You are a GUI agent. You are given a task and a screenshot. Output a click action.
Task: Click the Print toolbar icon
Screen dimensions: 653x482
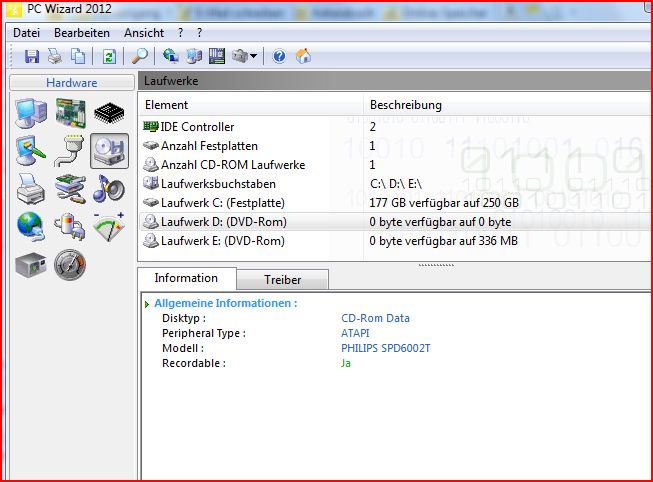pyautogui.click(x=55, y=56)
